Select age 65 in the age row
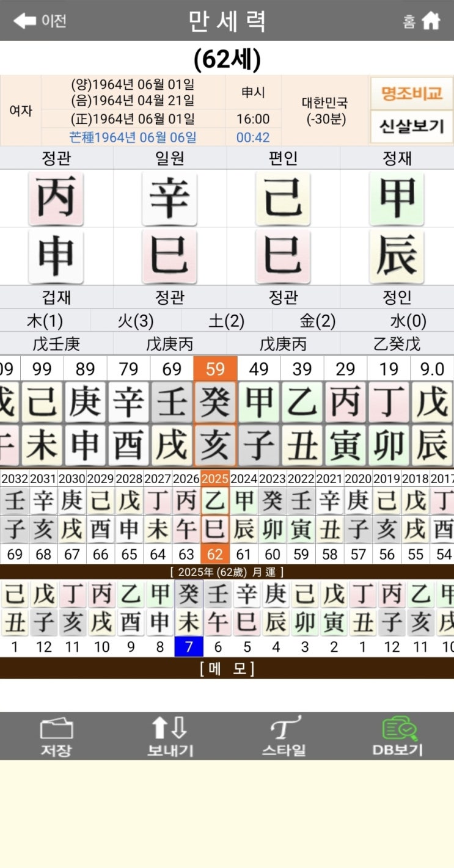Image resolution: width=454 pixels, height=868 pixels. [x=129, y=555]
